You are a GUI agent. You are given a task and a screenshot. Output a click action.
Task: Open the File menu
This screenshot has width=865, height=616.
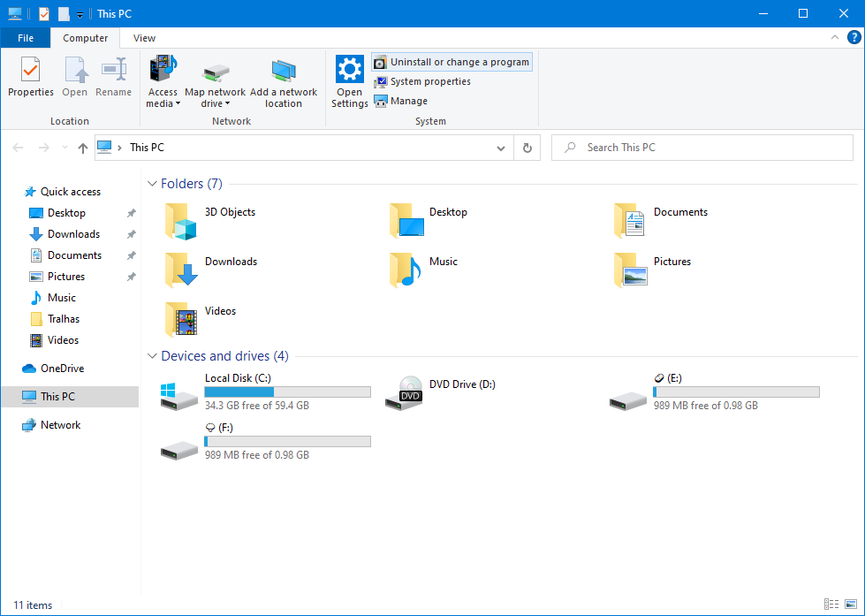(x=26, y=38)
